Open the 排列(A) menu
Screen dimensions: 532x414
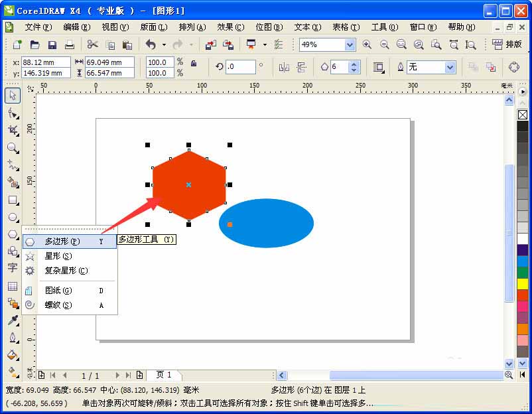[x=192, y=27]
